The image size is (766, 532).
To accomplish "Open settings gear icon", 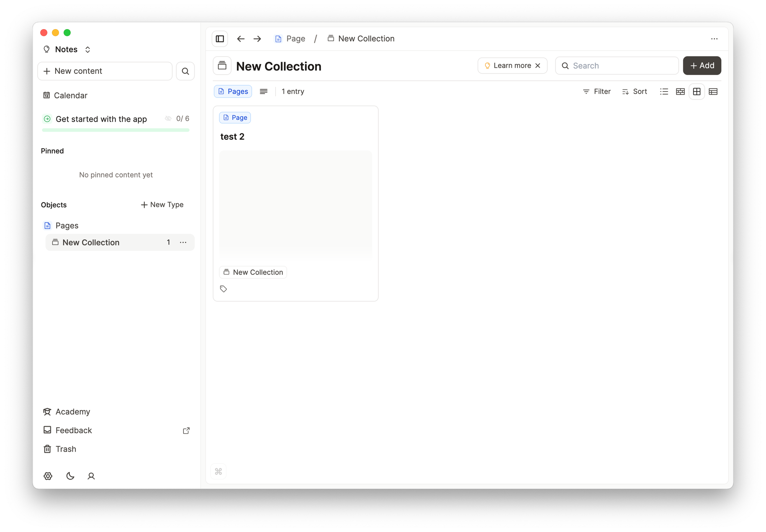I will click(x=48, y=476).
